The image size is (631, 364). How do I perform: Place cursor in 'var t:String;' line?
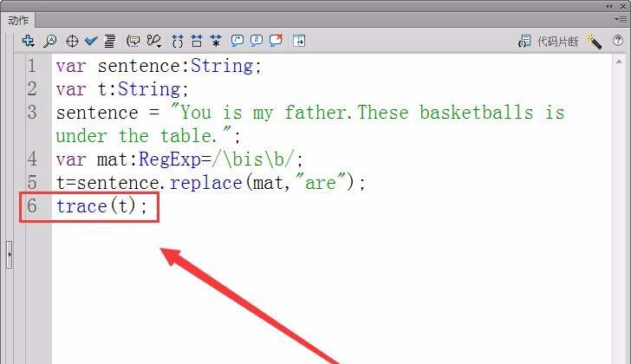coord(122,89)
